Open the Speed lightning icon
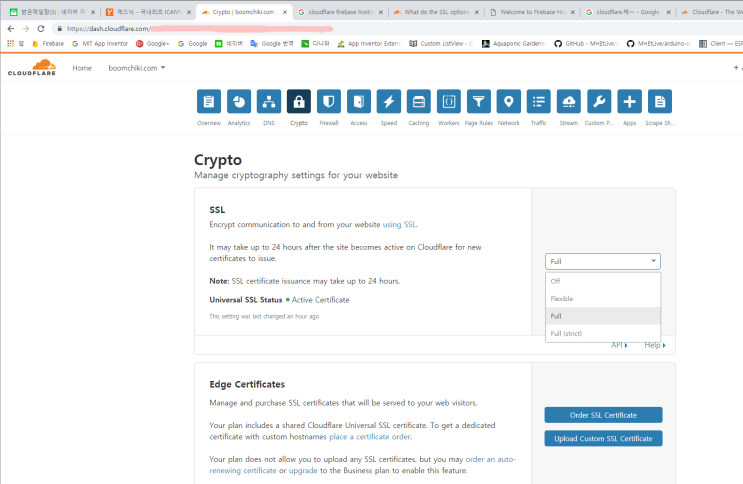 389,101
